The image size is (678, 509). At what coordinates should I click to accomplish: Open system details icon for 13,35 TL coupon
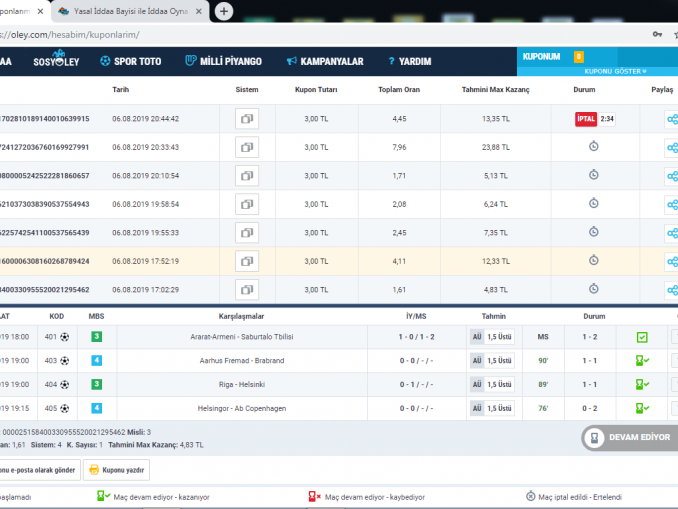(246, 119)
